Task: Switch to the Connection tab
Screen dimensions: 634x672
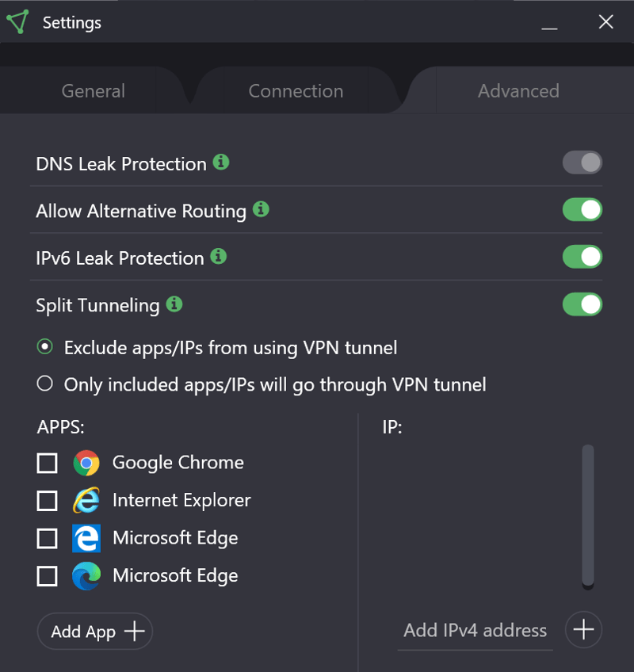Action: coord(296,91)
